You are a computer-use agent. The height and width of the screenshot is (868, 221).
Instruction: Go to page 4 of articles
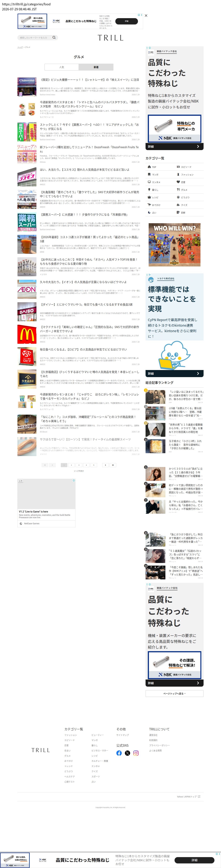86,465
